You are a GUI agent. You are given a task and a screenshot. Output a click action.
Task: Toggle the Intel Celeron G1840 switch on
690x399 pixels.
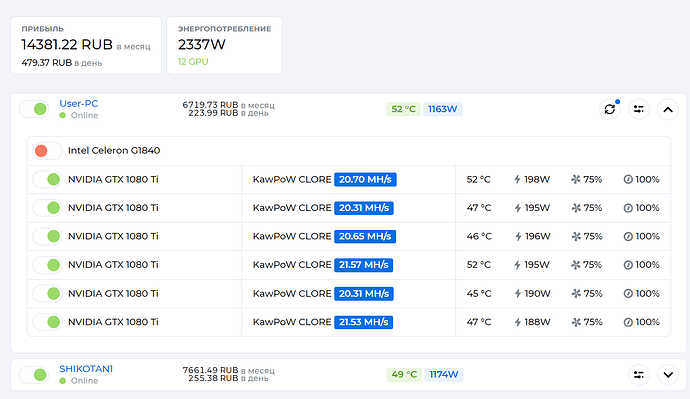[47, 151]
